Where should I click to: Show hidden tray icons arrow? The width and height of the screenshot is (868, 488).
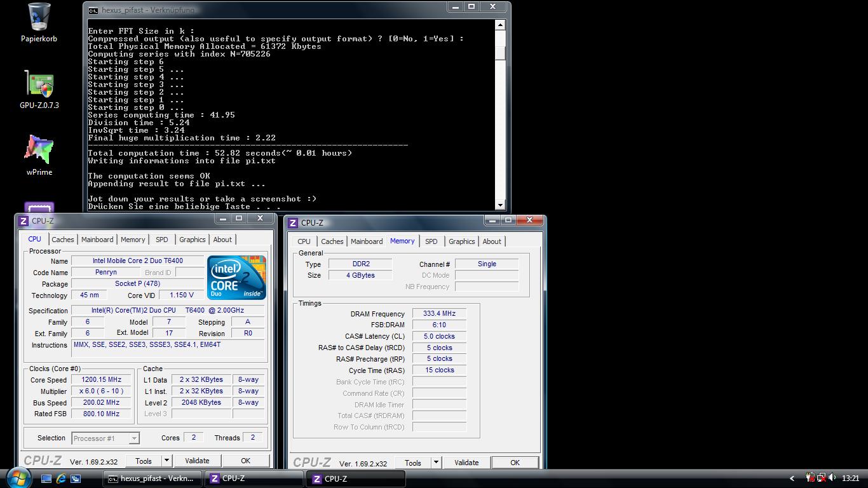coord(792,478)
